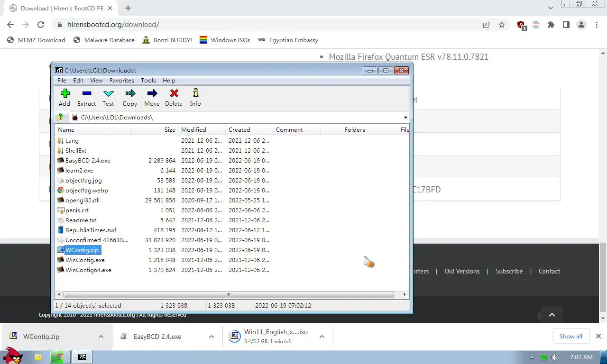Open the Subscribe footer link
This screenshot has width=607, height=364.
(x=509, y=271)
